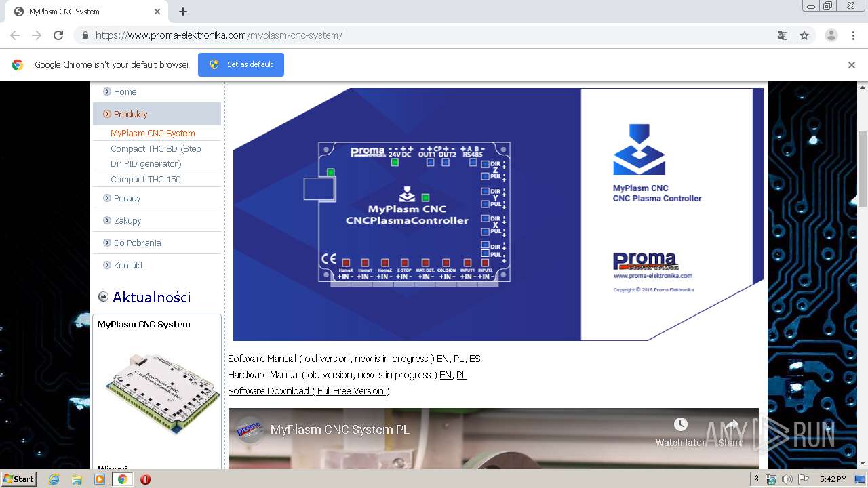The width and height of the screenshot is (868, 488).
Task: Open MyPlasm CNC System sidebar link
Action: coord(153,134)
